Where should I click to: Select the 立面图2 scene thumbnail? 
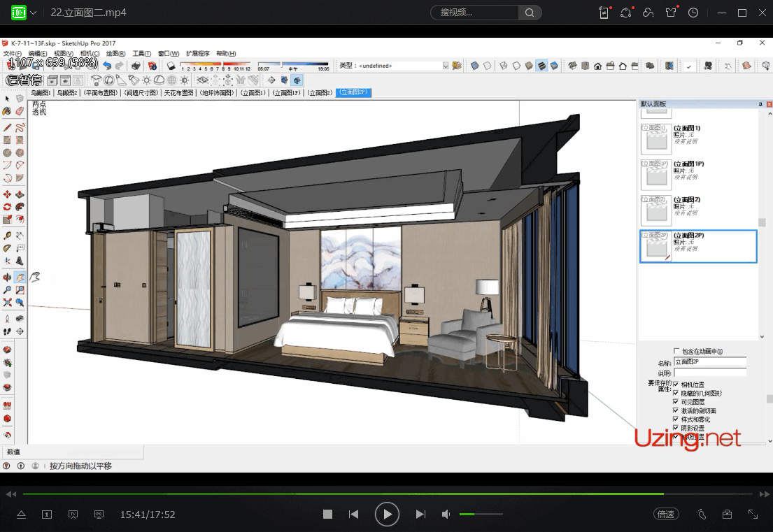(x=655, y=210)
